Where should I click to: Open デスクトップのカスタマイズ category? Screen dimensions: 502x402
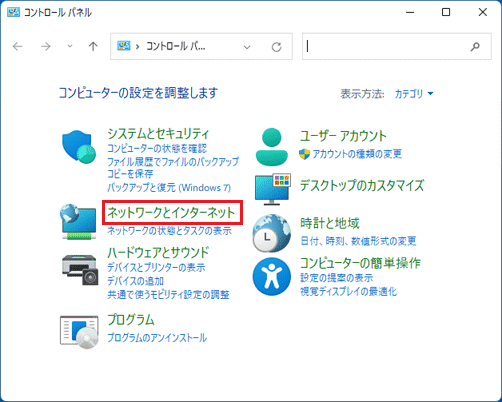click(362, 185)
